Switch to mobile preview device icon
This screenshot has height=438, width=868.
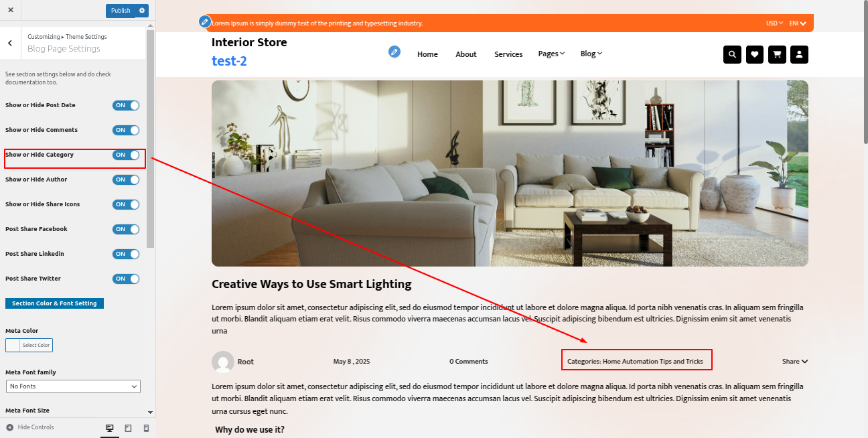[x=147, y=428]
